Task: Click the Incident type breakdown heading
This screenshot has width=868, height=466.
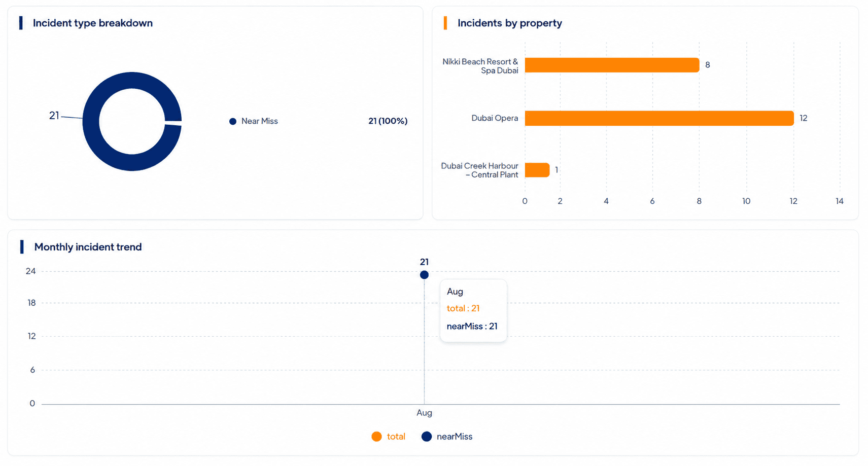Action: click(93, 23)
